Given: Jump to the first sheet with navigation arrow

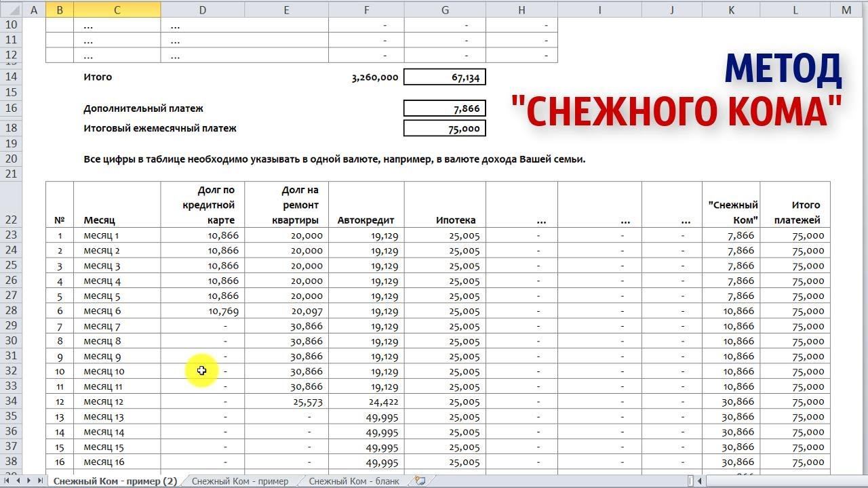Looking at the screenshot, I should pyautogui.click(x=8, y=481).
